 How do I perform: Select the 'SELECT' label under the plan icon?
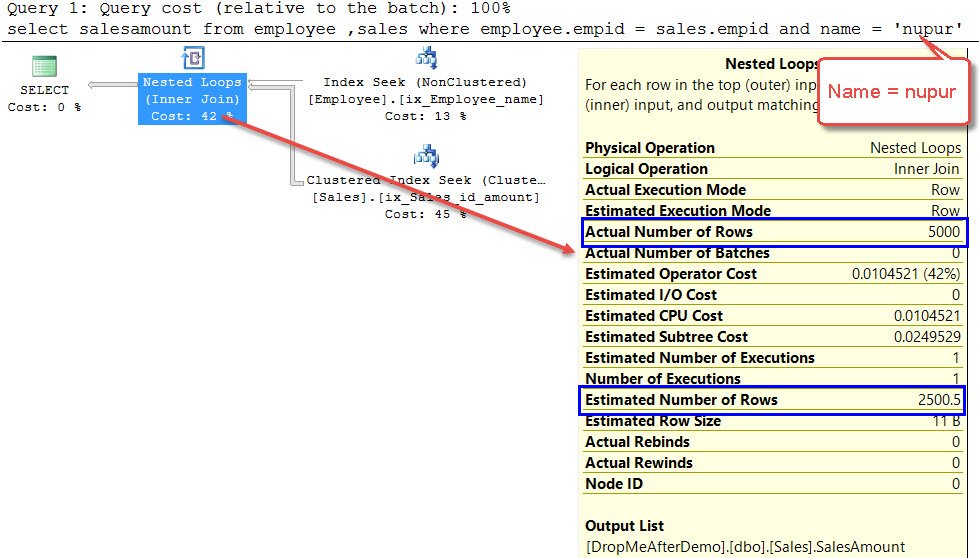[44, 90]
